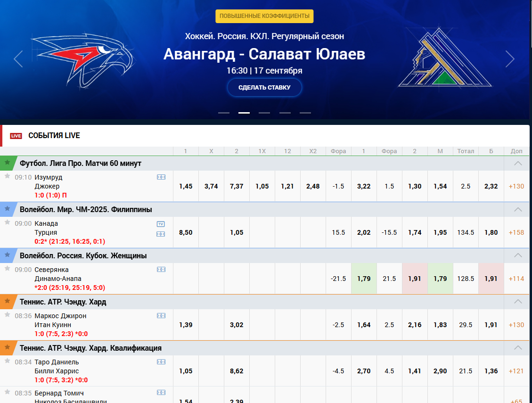The image size is (532, 403).
Task: Open match stats icon for Изумруд – Джокер
Action: (x=161, y=177)
